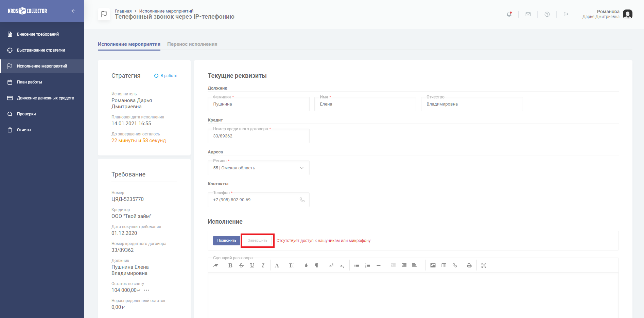Viewport: 644px width, 318px height.
Task: Open the font size (TI) dropdown
Action: pos(291,265)
